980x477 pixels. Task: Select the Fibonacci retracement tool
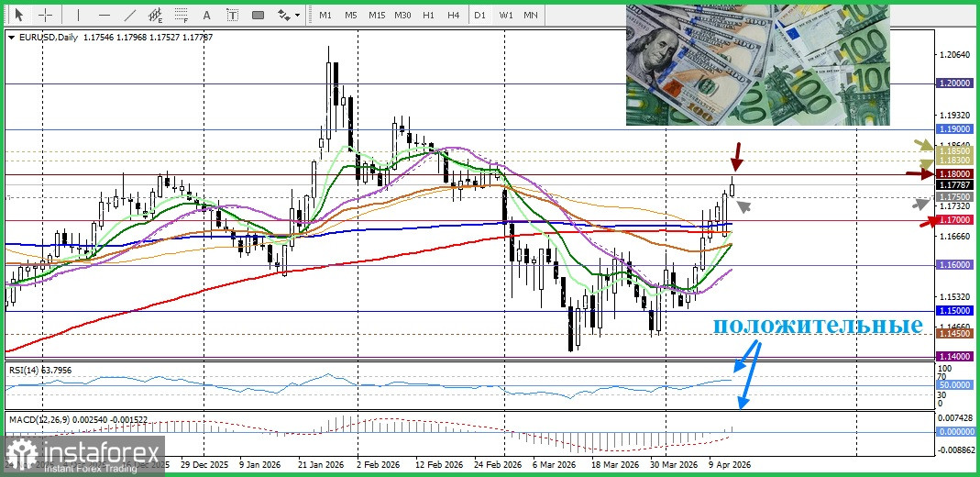click(182, 15)
